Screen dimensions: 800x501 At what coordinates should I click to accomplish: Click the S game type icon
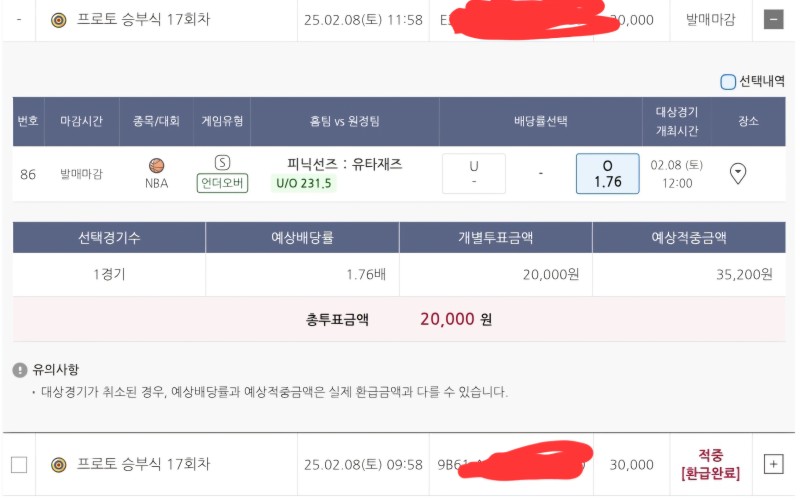coord(222,163)
